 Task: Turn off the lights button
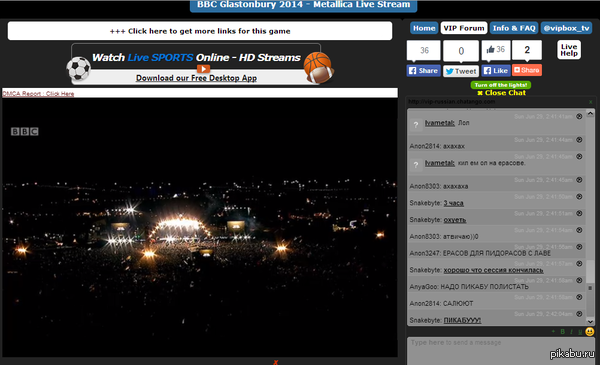(x=501, y=85)
